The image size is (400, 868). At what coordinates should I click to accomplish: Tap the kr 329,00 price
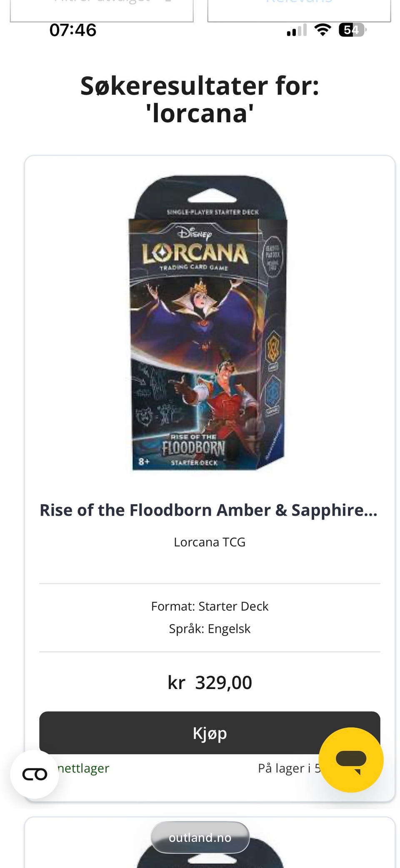(x=210, y=683)
